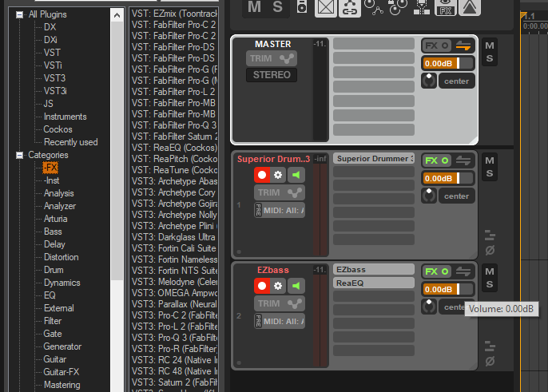This screenshot has height=392, width=548.
Task: Toggle record monitoring speaker on EZbass track
Action: [296, 286]
